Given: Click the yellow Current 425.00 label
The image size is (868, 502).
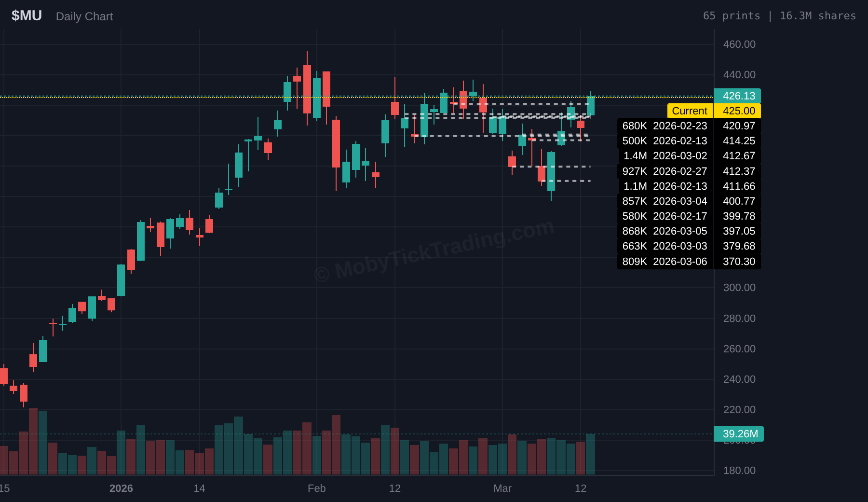Looking at the screenshot, I should tap(714, 111).
